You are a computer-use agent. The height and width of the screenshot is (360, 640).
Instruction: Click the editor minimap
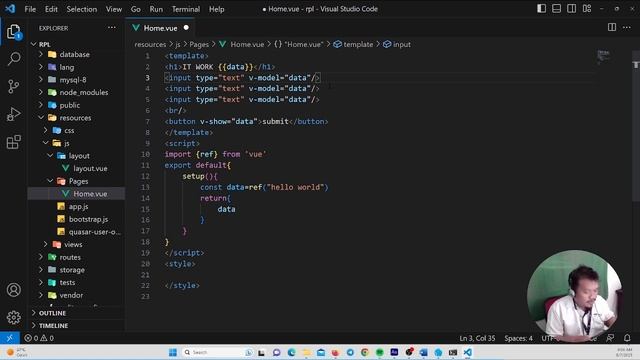coord(604,56)
